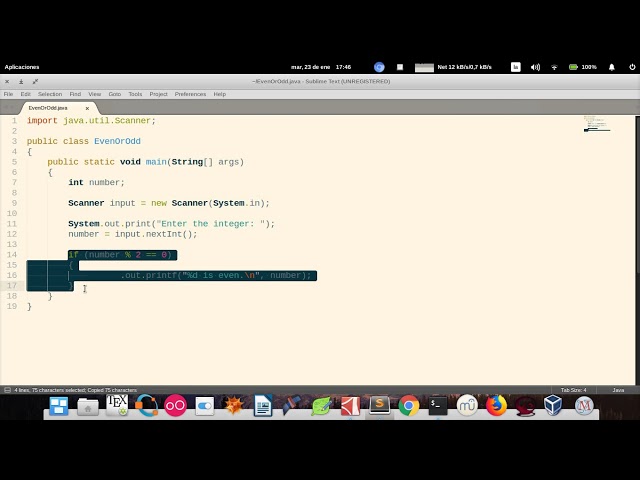
Task: Click the white square indicator in panel
Action: click(400, 67)
